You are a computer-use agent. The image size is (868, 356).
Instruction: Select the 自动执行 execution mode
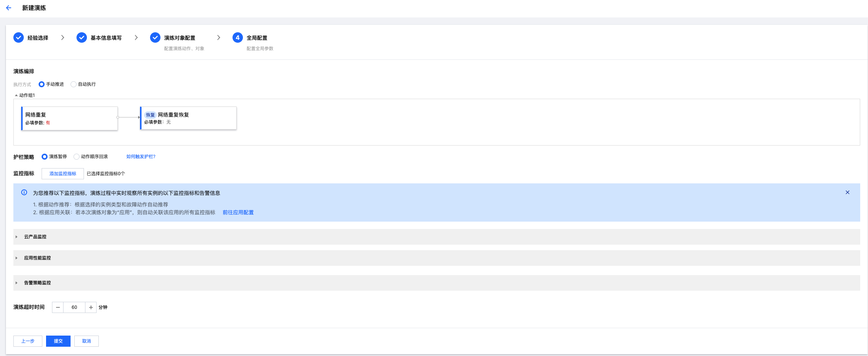(74, 84)
